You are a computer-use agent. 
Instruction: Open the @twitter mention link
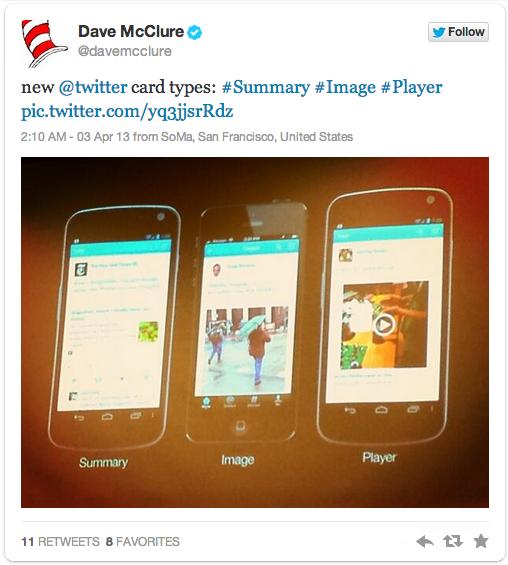click(x=93, y=87)
